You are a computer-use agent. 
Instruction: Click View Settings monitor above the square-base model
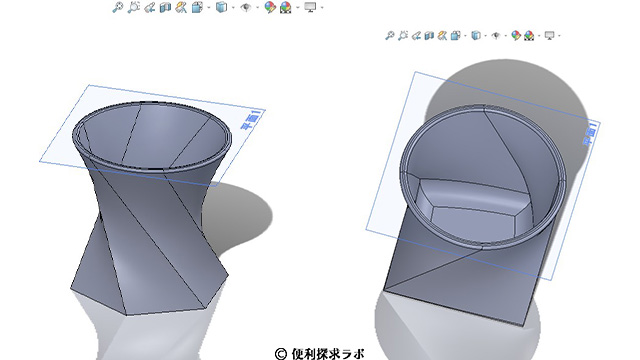click(549, 36)
